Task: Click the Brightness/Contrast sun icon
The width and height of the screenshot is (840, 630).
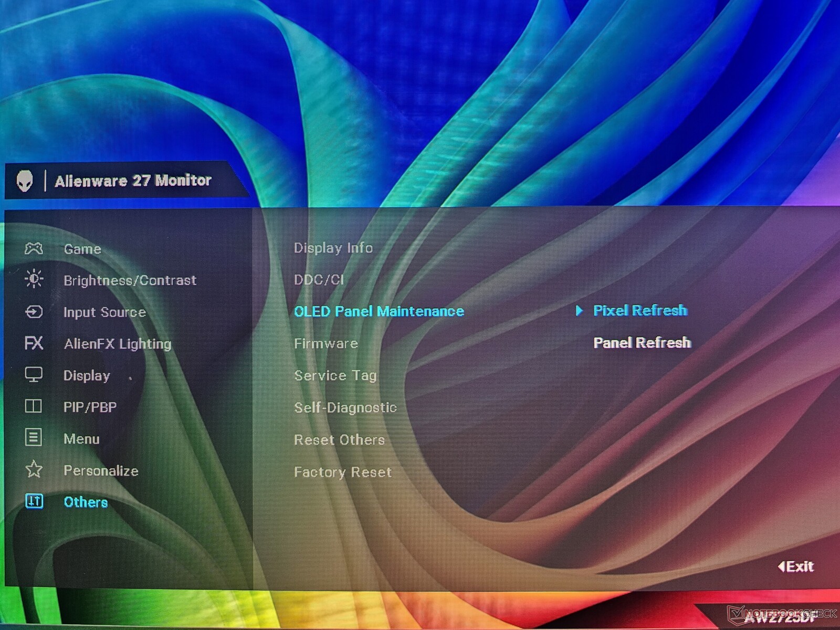Action: (x=34, y=279)
